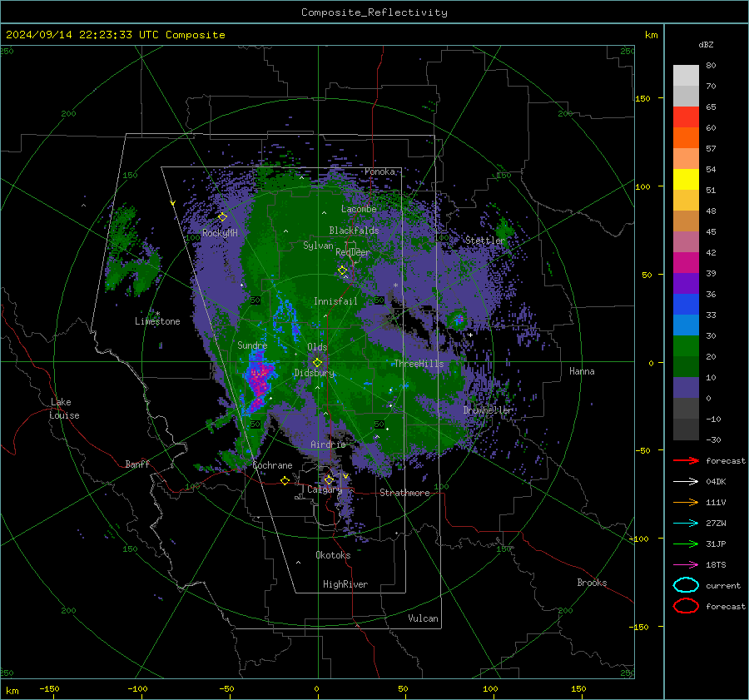Screen dimensions: 749x700
Task: Click the 'Didsbury' city label
Action: (x=315, y=373)
